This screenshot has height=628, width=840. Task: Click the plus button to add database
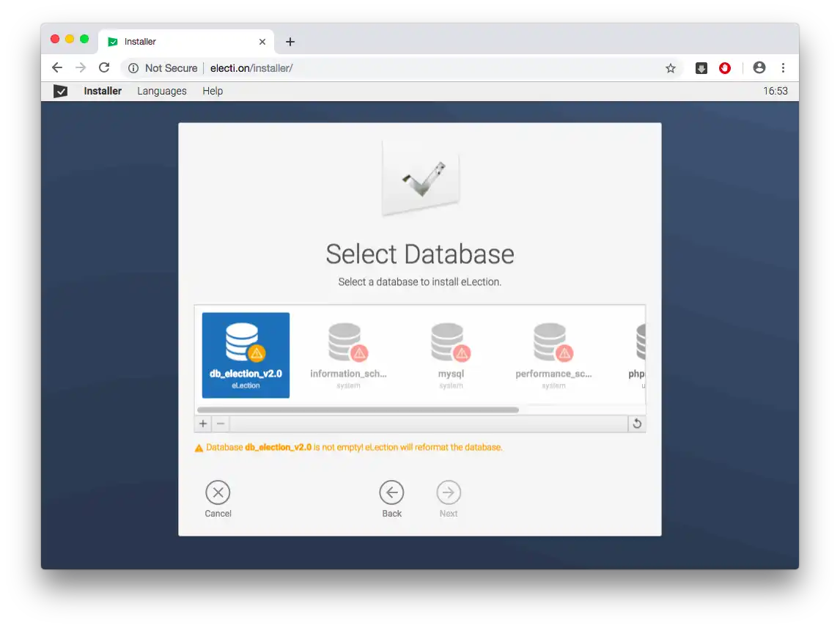click(203, 424)
